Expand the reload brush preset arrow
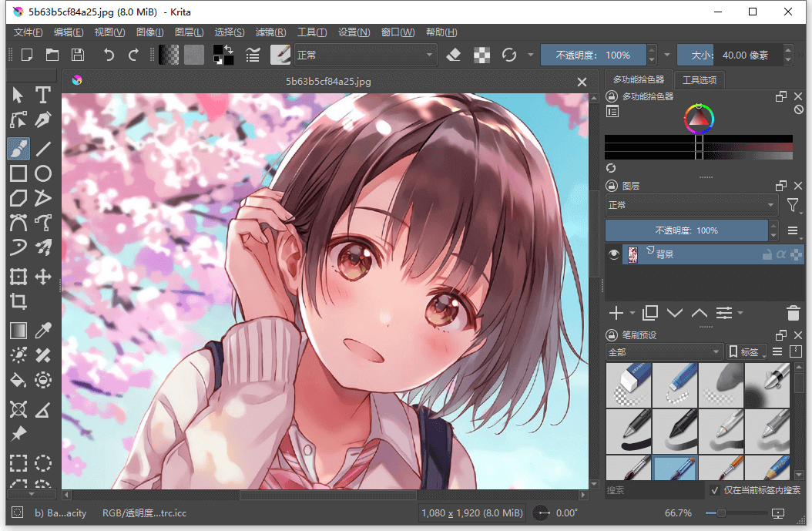Screen dimensions: 812x531 point(531,55)
